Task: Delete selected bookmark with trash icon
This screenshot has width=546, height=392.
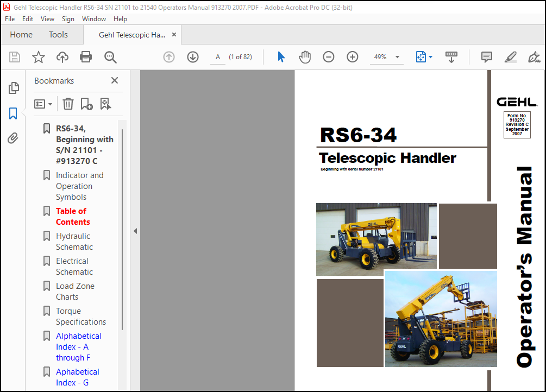Action: tap(68, 104)
